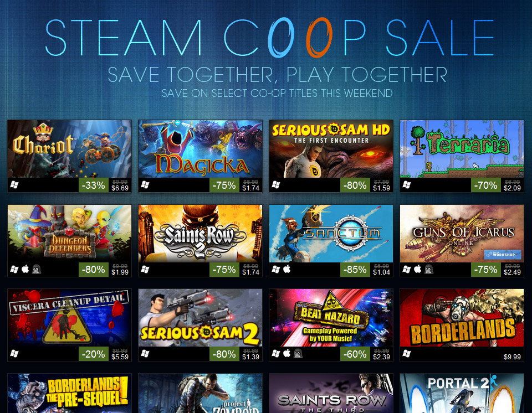Click the Windows icon under Borderlands

click(406, 354)
